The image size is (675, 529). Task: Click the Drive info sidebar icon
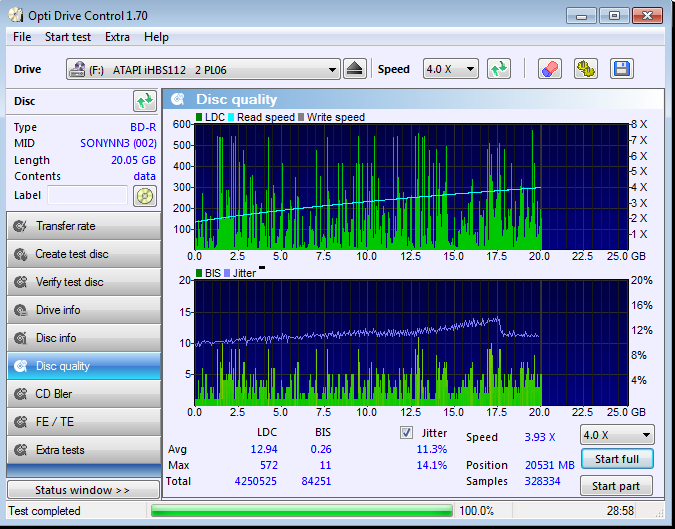(20, 310)
